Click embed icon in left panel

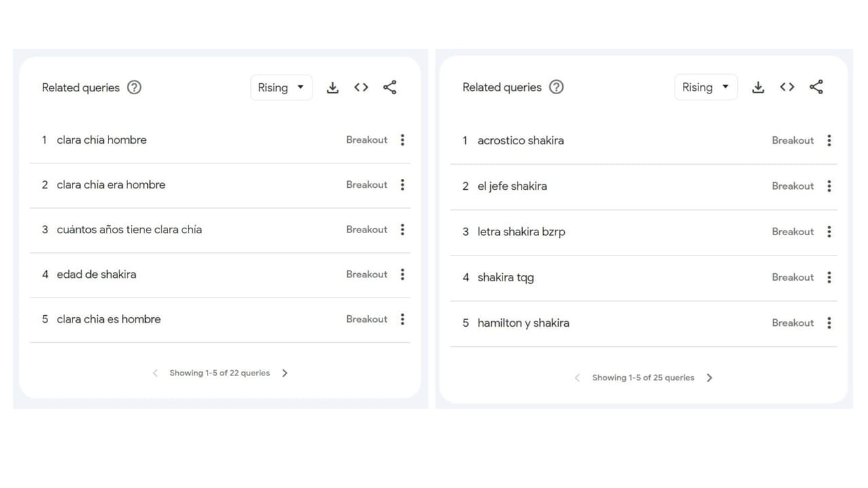[361, 87]
